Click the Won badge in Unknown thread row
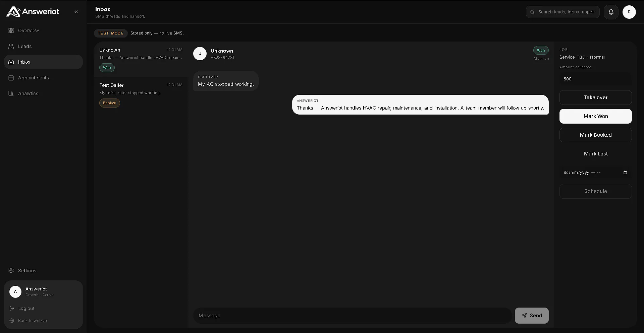Screen dimensions: 644x333 107,68
